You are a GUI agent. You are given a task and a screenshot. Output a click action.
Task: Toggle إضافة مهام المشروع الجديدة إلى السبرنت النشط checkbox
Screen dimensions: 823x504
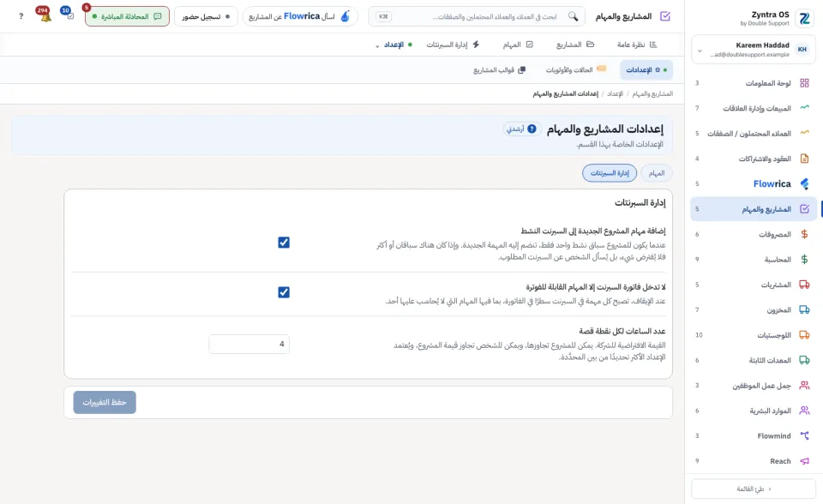pyautogui.click(x=284, y=242)
